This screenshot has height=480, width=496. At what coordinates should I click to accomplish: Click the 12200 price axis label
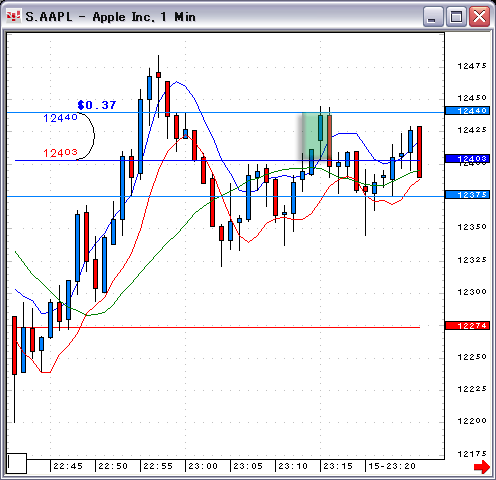tap(472, 421)
